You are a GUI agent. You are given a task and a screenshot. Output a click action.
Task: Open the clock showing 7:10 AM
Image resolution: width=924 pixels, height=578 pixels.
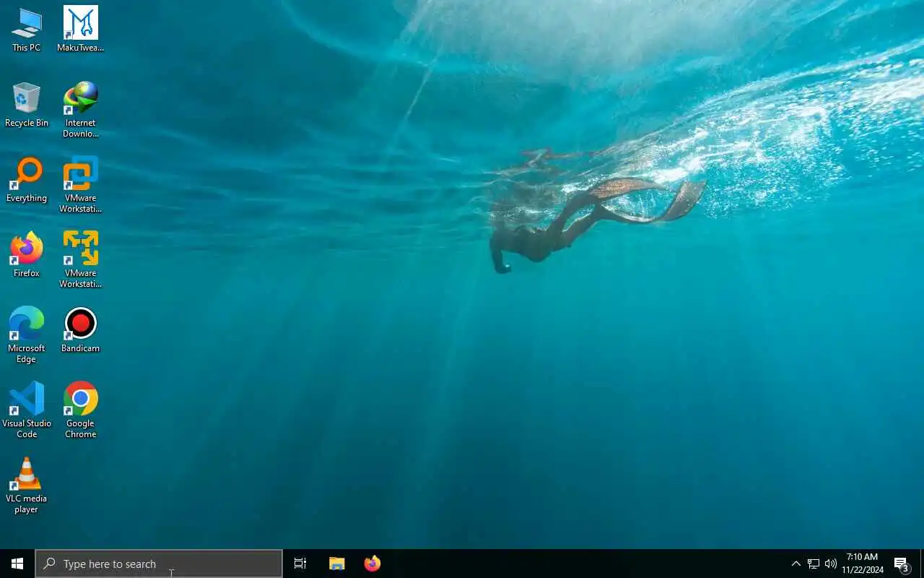pos(863,564)
